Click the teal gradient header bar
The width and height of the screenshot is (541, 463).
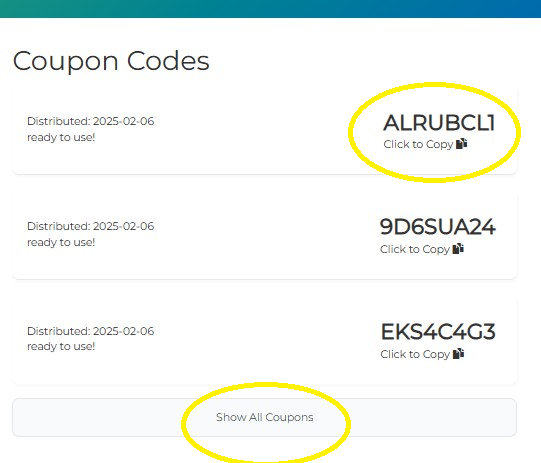tap(270, 9)
